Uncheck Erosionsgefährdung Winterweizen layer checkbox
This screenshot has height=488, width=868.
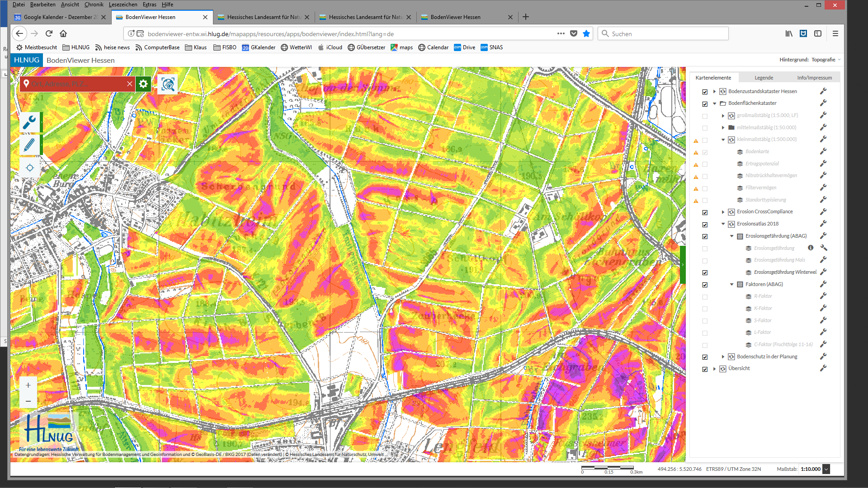coord(705,272)
